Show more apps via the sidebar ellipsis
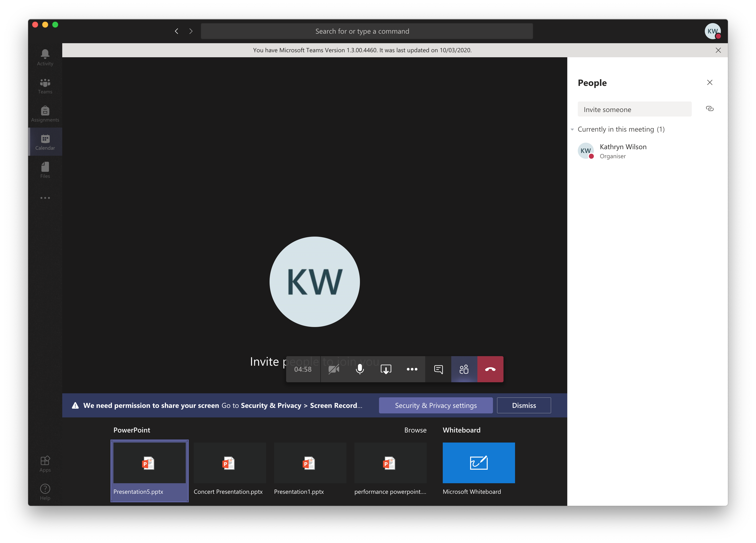 (x=45, y=198)
